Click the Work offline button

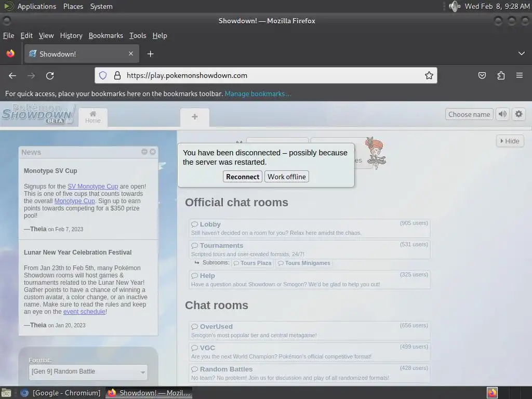pos(287,177)
